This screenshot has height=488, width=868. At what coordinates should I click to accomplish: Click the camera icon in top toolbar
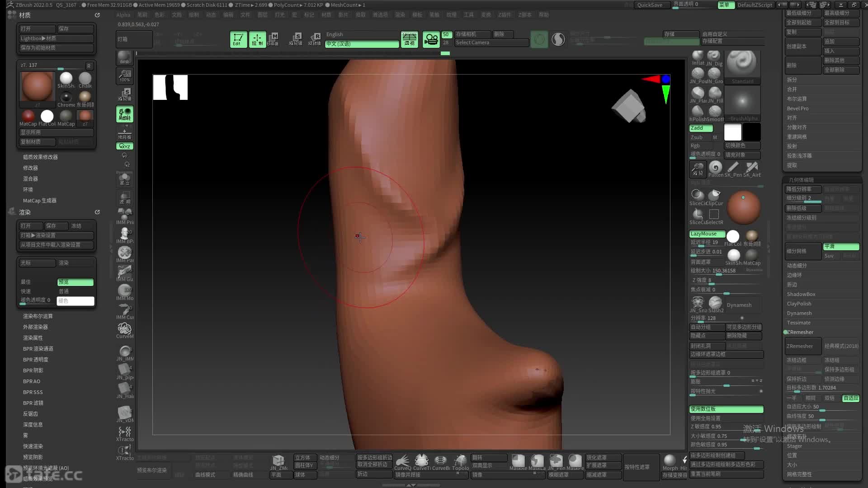[431, 39]
